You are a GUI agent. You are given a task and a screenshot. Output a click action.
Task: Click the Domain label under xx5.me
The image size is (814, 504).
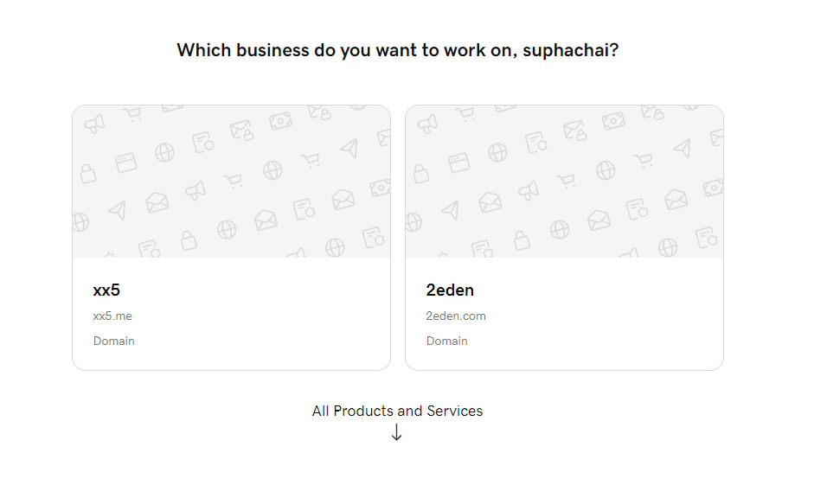point(113,341)
